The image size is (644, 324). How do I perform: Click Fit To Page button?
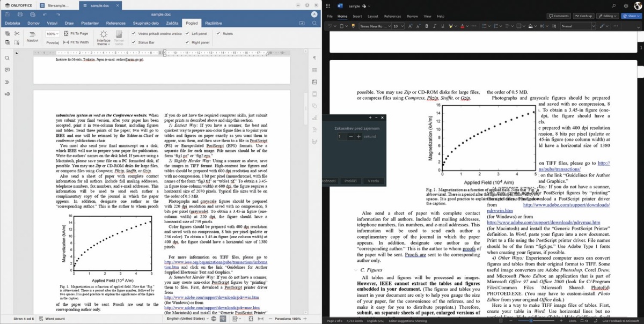[76, 33]
